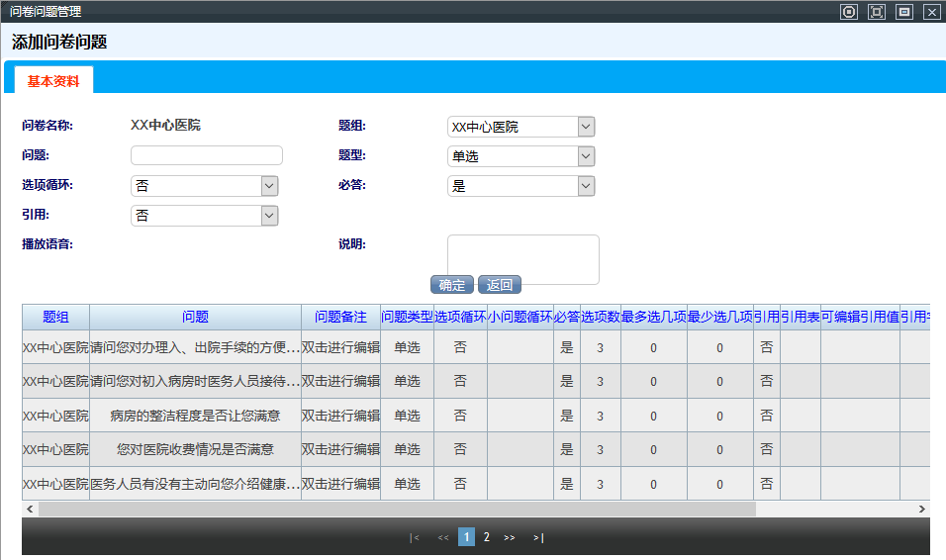Click the restore window icon in title bar
The height and width of the screenshot is (560, 946).
pos(903,12)
